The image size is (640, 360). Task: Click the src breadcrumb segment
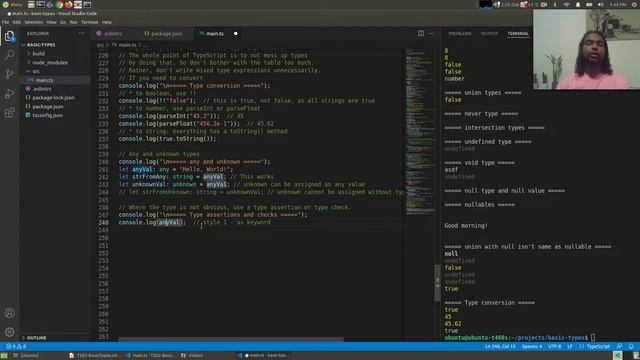tap(100, 45)
